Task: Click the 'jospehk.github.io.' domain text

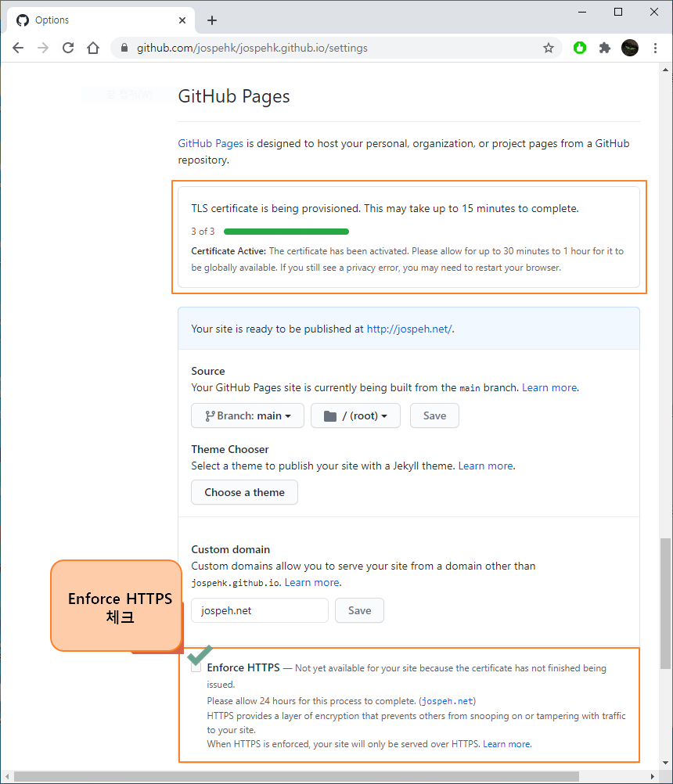Action: 236,583
